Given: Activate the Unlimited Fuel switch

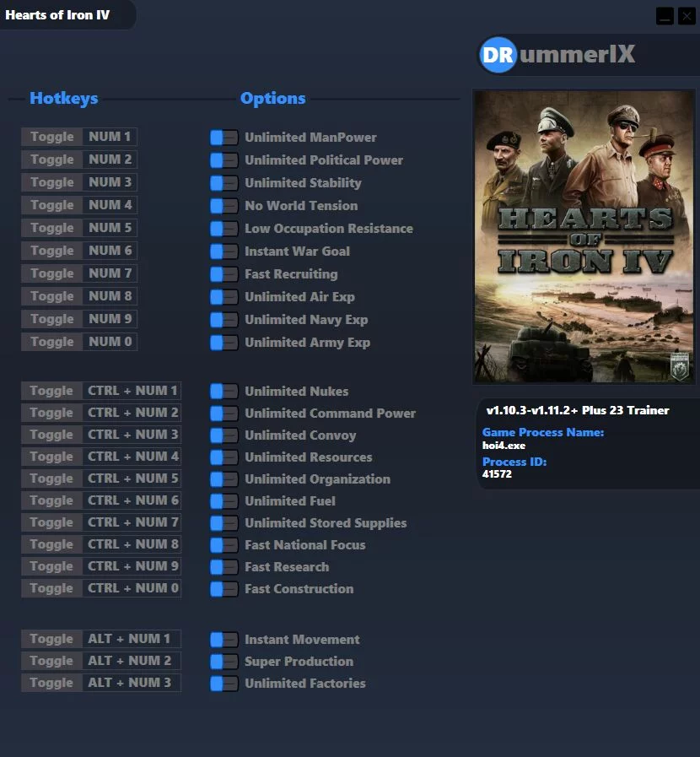Looking at the screenshot, I should [x=224, y=501].
